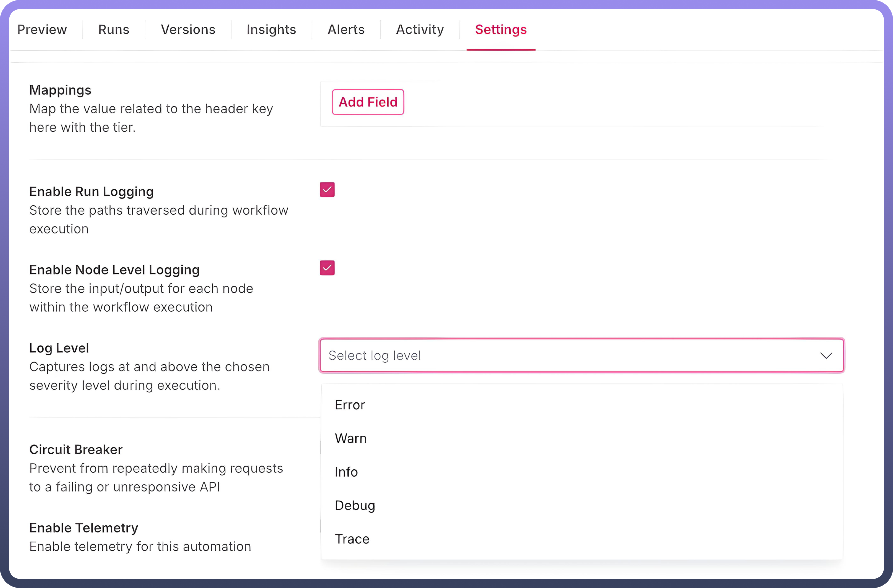Click the Select log level dropdown field

[x=563, y=355]
